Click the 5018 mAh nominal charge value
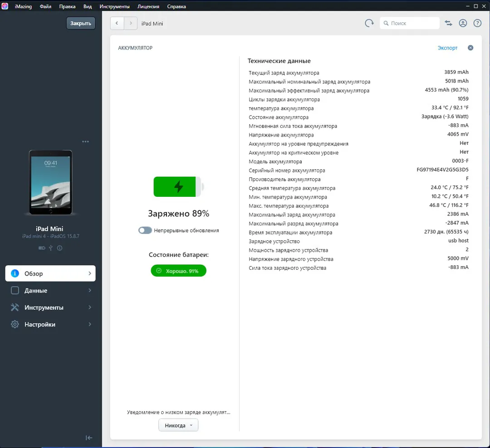Screen dimensions: 490x448 456,81
